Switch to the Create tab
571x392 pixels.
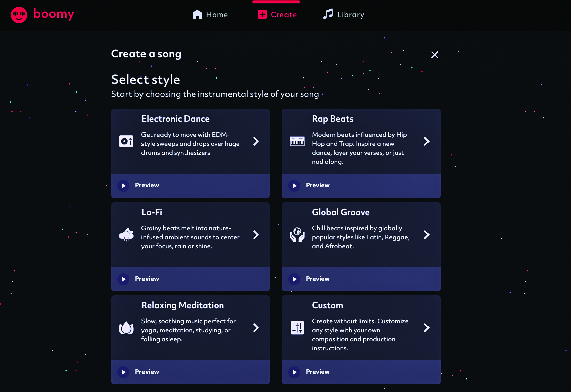click(x=277, y=15)
